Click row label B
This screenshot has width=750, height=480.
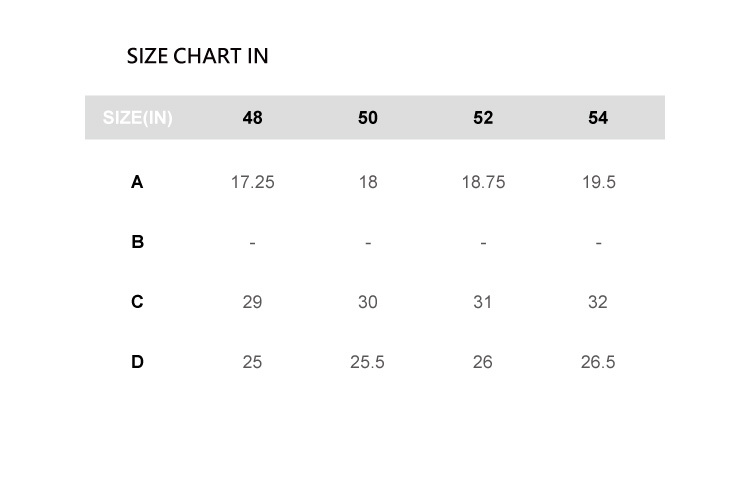click(137, 242)
